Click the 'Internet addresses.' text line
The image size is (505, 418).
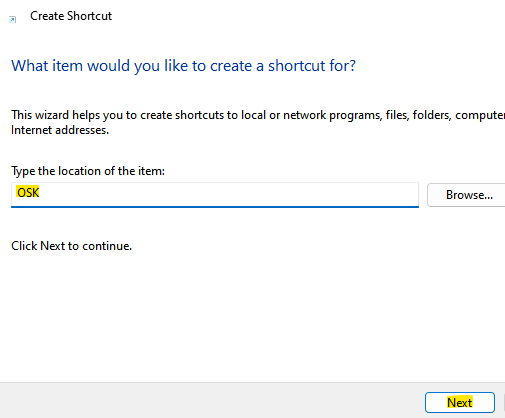click(60, 130)
